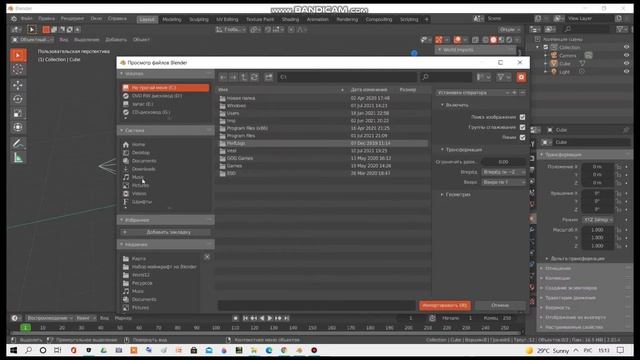Viewport: 640px width, 360px height.
Task: Toggle 'Поиск изображений' checkbox
Action: [522, 117]
